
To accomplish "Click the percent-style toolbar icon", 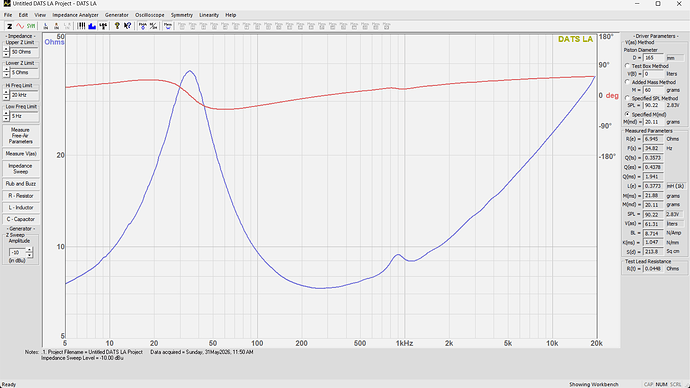I will click(153, 26).
